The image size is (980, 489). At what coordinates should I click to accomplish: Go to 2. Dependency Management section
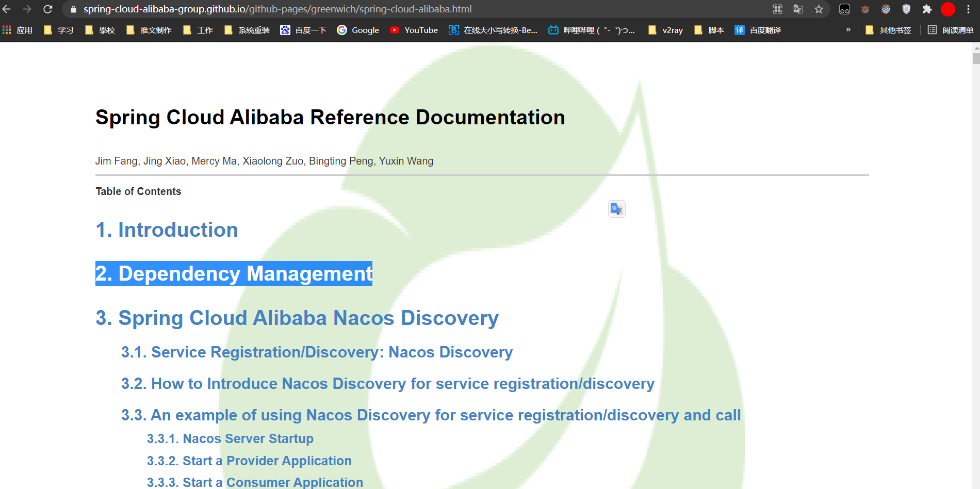pos(234,273)
